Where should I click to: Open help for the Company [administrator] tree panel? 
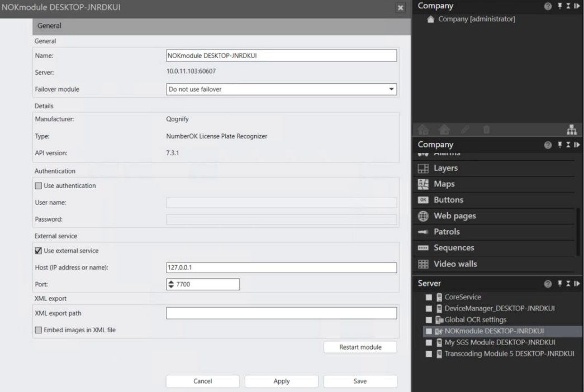(x=548, y=6)
